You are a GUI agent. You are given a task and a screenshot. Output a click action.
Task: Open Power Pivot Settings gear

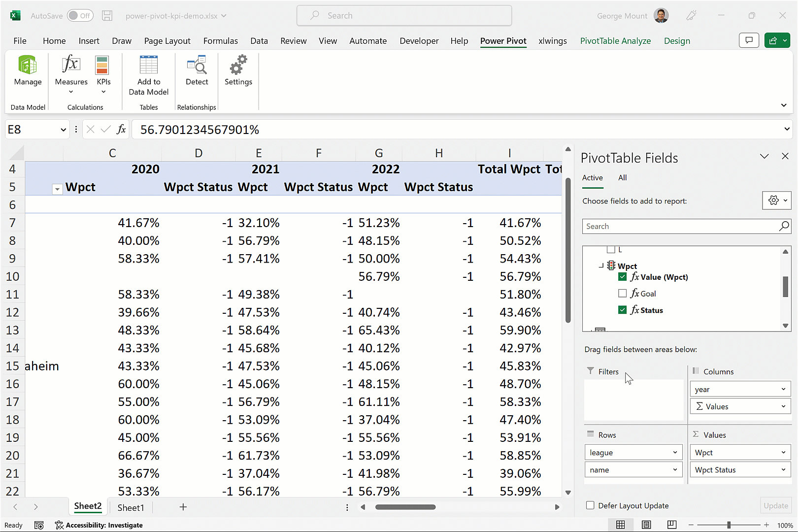(x=238, y=66)
